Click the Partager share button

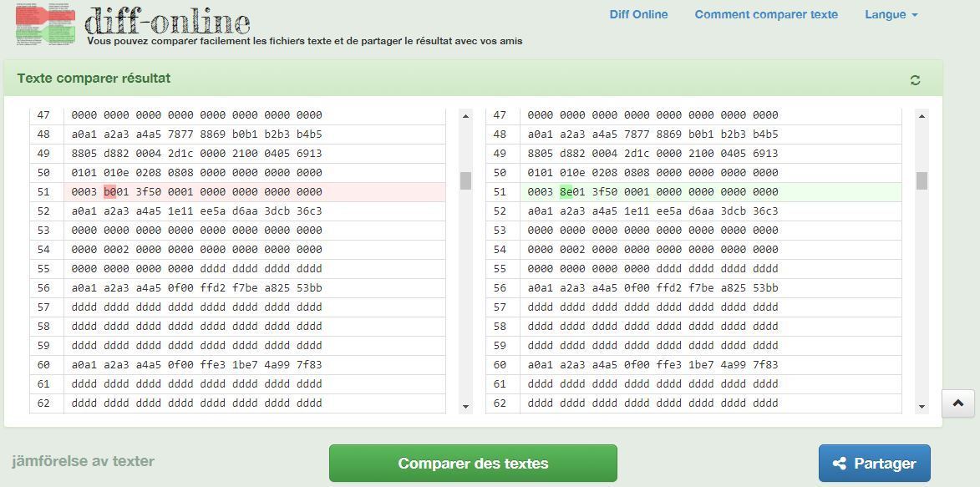click(874, 464)
